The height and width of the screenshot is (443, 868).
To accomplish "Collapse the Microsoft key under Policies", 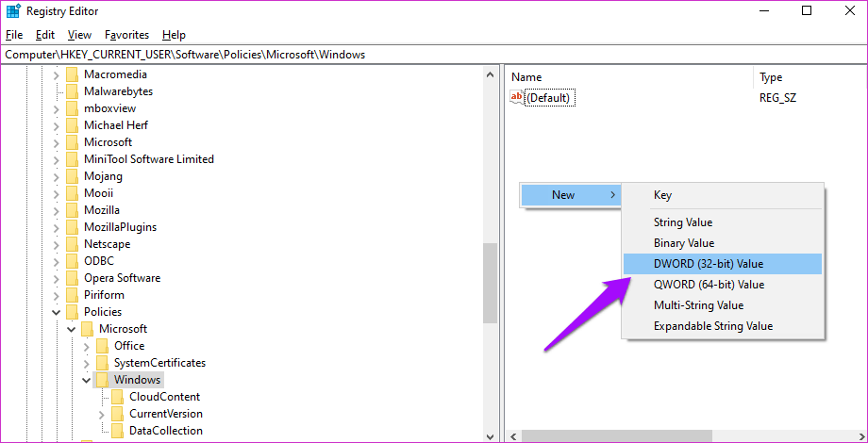I will click(72, 329).
